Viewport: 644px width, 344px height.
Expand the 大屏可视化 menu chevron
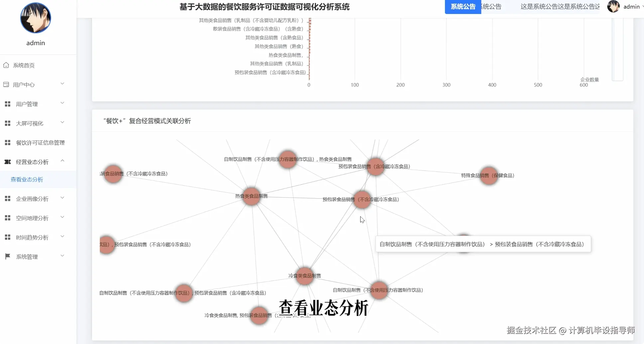62,122
